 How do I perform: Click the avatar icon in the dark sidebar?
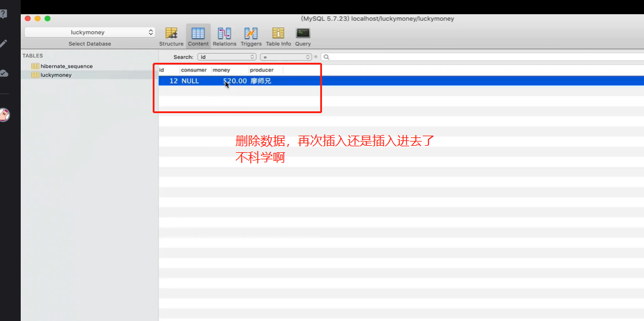(x=4, y=115)
